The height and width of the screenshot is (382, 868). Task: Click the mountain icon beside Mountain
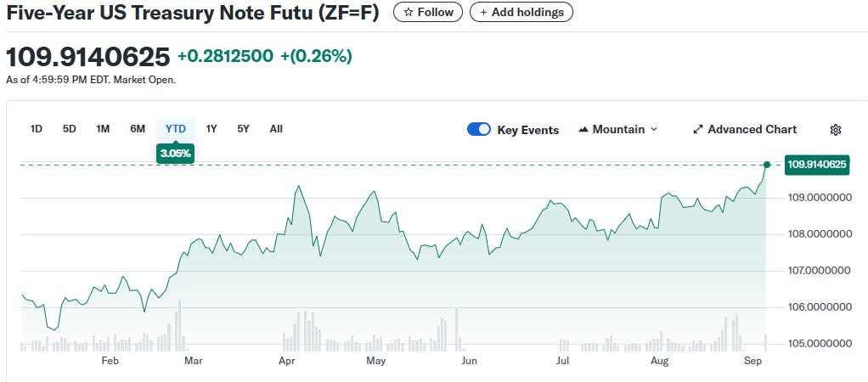[583, 130]
